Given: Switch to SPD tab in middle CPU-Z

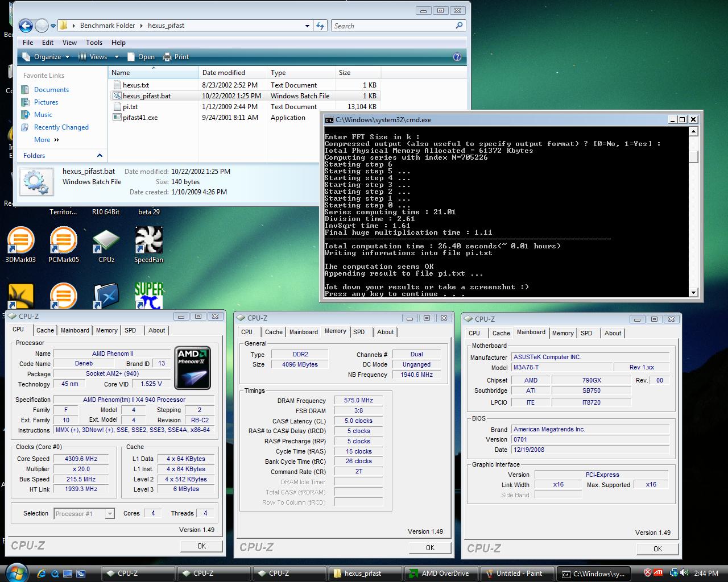Looking at the screenshot, I should point(359,332).
